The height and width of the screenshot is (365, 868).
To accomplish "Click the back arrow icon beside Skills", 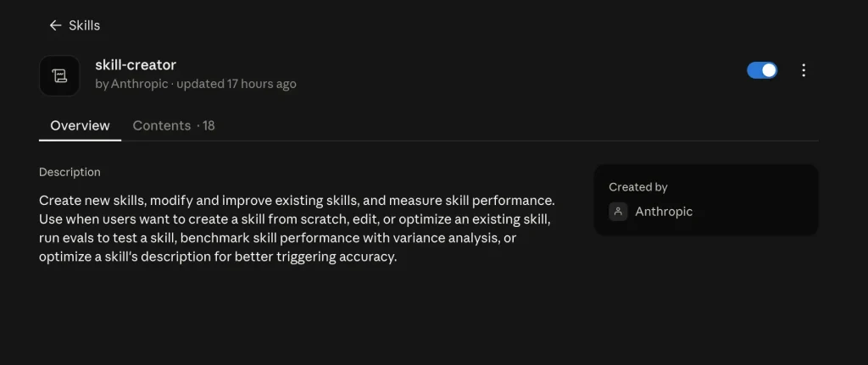I will click(55, 25).
